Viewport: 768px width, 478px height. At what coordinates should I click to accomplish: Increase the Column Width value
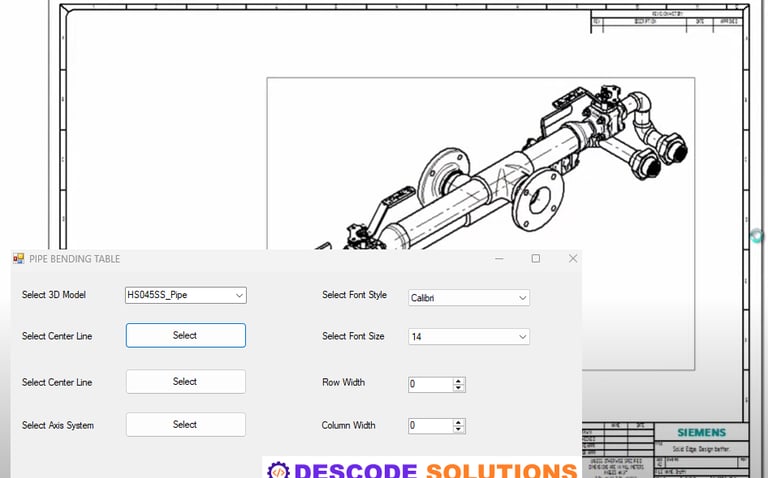click(458, 422)
